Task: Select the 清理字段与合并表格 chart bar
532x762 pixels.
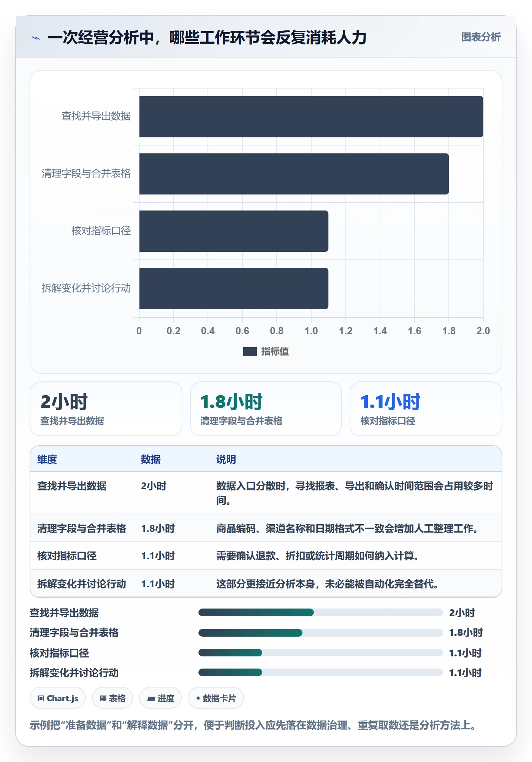Action: (x=294, y=174)
